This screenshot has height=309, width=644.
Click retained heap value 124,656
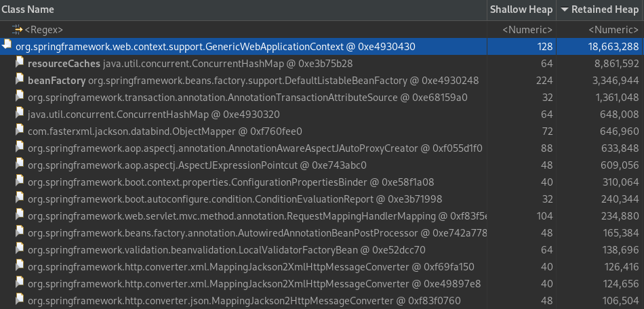click(620, 283)
